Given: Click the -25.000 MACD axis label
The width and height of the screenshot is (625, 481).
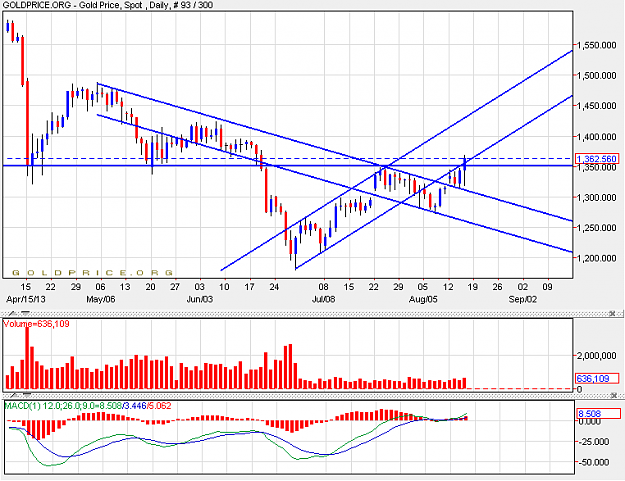Looking at the screenshot, I should pyautogui.click(x=595, y=442).
